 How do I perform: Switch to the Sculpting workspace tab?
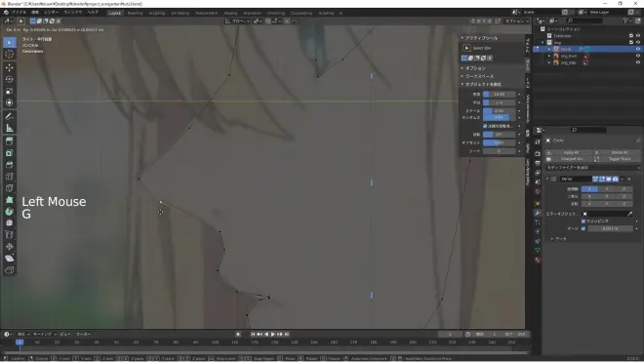coord(156,13)
